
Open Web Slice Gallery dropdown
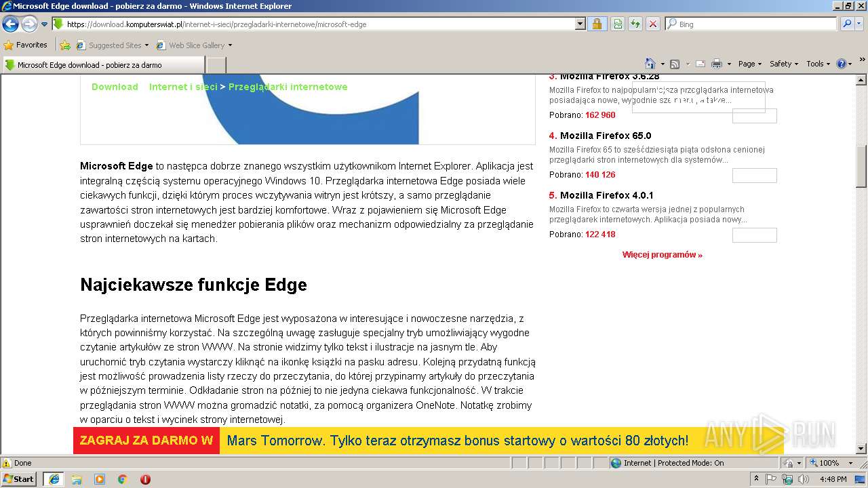(x=194, y=45)
